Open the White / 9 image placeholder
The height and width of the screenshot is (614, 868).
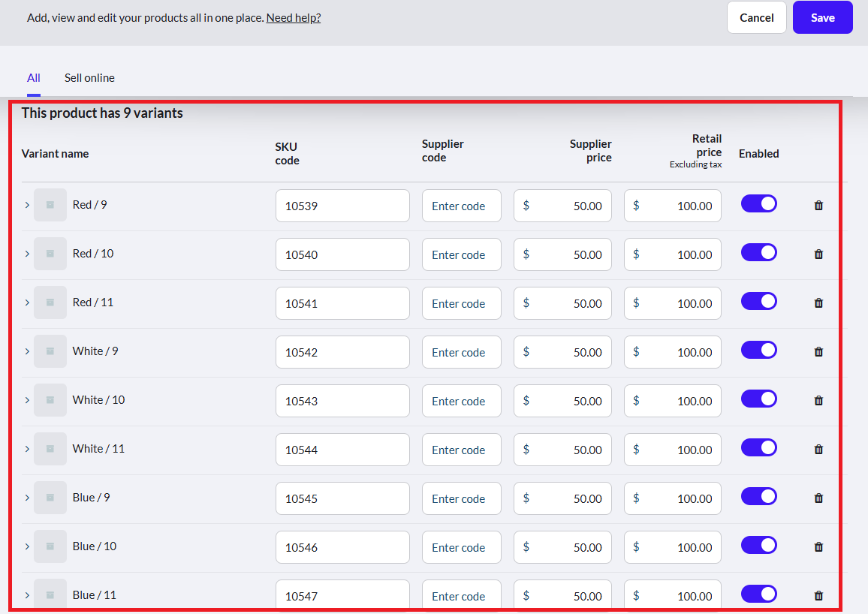click(x=50, y=351)
